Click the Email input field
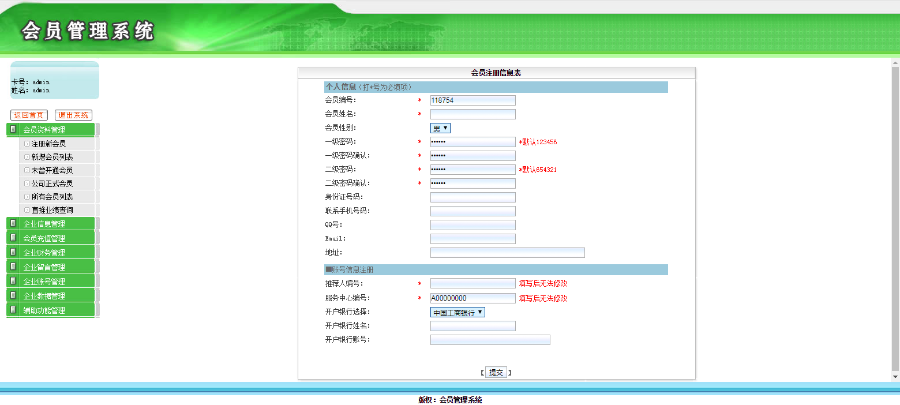This screenshot has height=405, width=900. click(473, 239)
